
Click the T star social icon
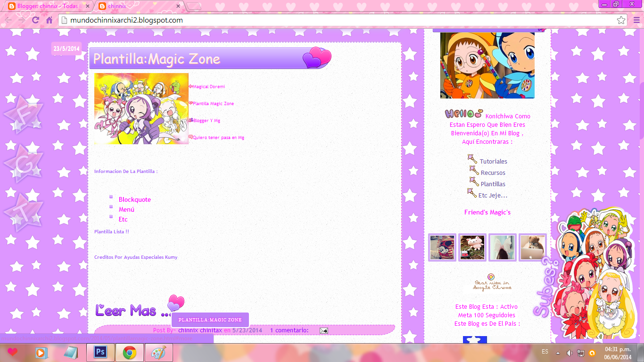tap(24, 212)
